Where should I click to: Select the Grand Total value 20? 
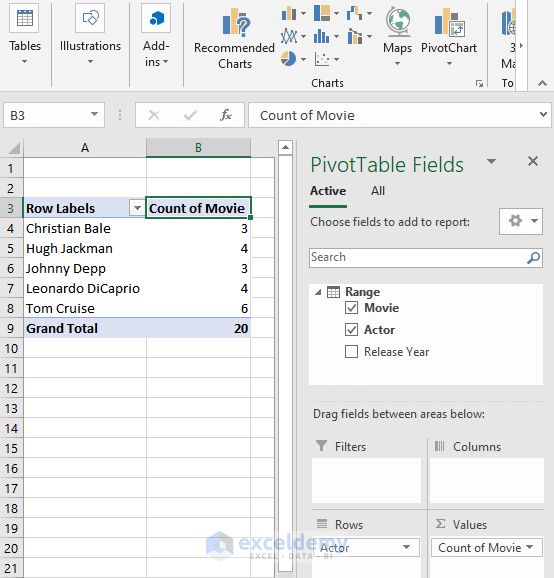point(198,328)
